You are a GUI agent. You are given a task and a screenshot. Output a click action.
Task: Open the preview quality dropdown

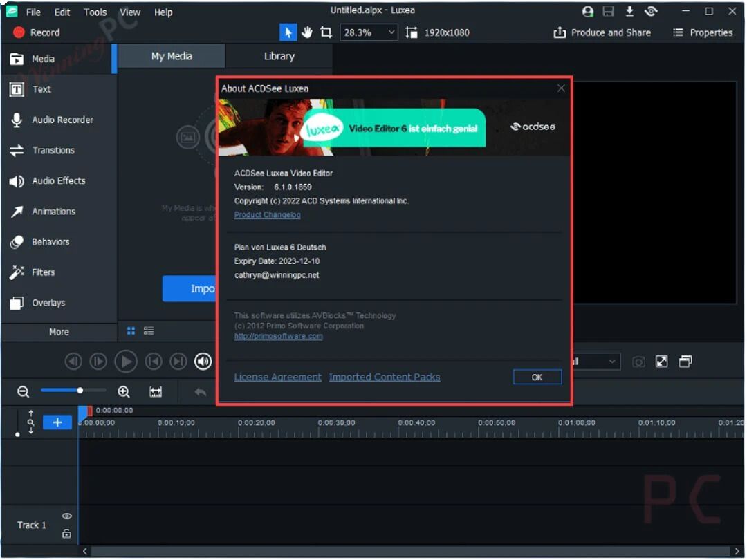[596, 362]
